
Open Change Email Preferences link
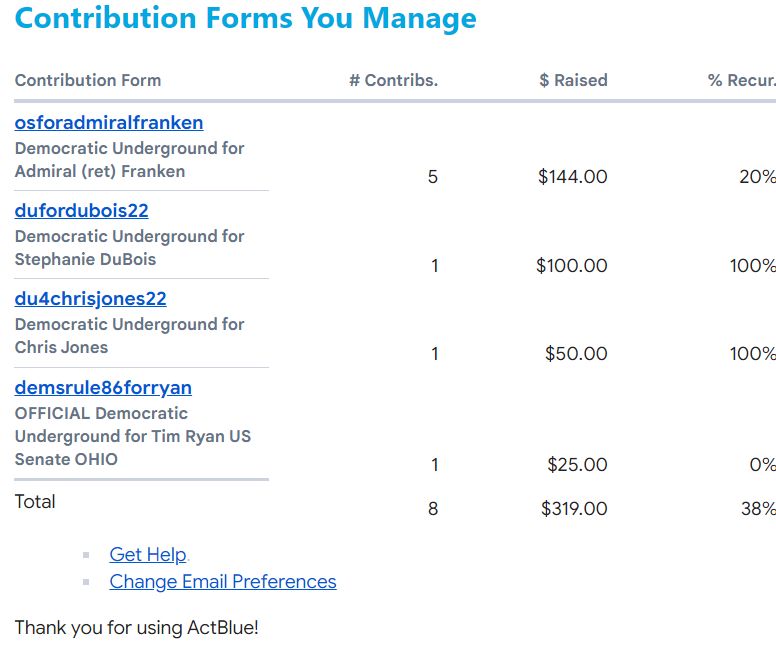[x=223, y=582]
